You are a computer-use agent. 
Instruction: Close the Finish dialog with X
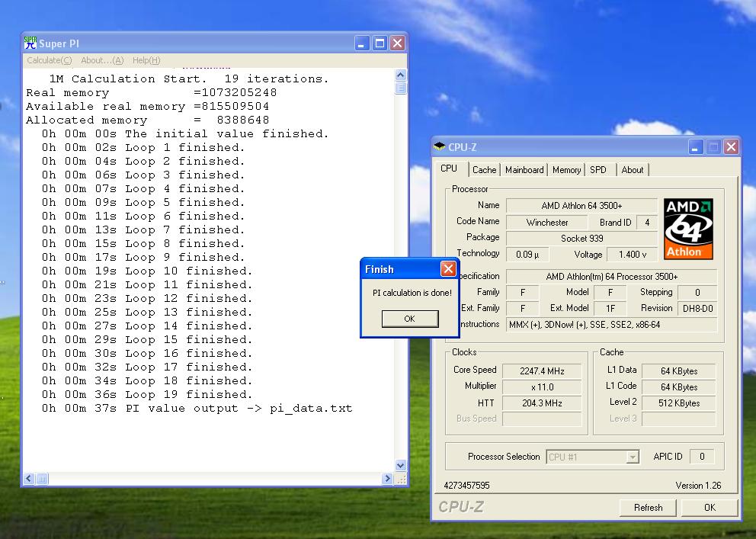(x=448, y=269)
